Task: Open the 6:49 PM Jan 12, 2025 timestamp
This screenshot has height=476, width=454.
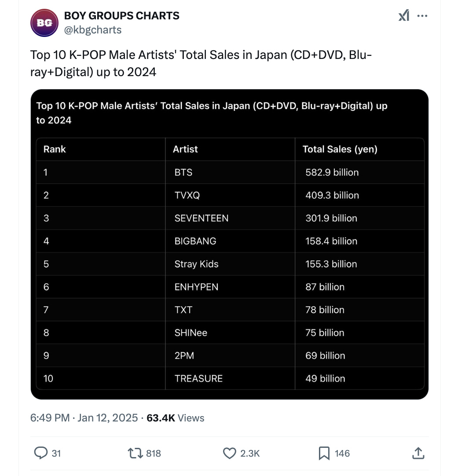Action: tap(84, 418)
